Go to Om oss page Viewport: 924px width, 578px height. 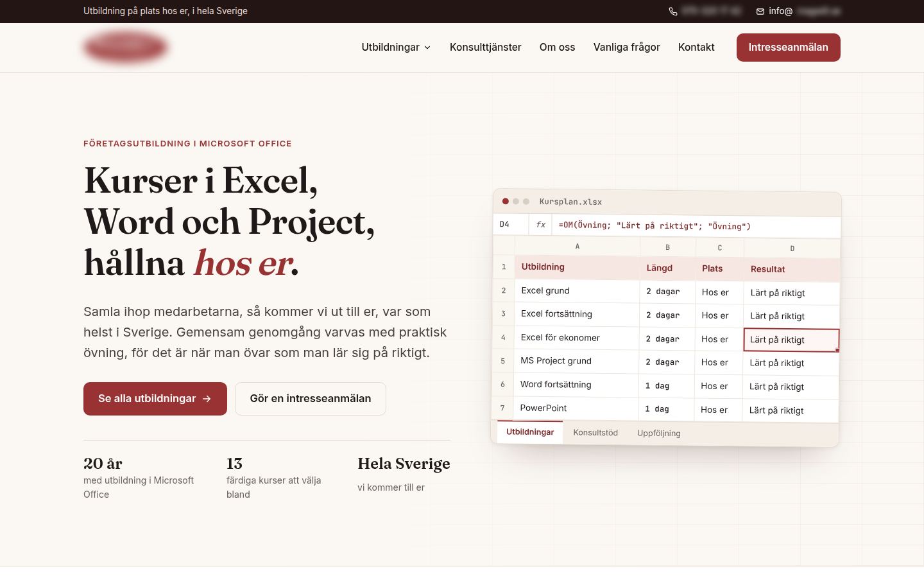[558, 48]
